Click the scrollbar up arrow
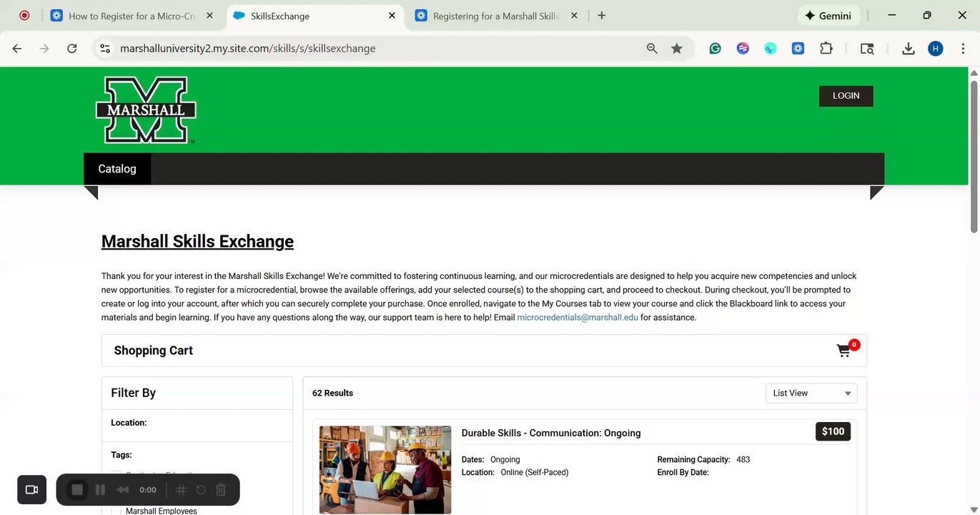980x515 pixels. point(974,73)
